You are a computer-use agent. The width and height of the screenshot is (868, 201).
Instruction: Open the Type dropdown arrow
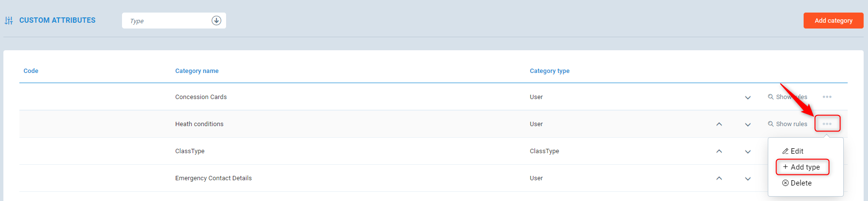pos(216,20)
